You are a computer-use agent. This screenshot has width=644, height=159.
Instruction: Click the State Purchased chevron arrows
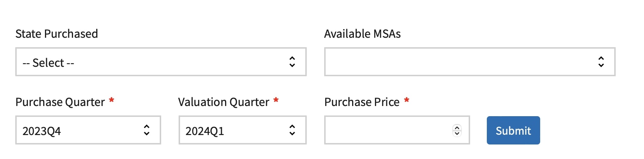tap(292, 62)
